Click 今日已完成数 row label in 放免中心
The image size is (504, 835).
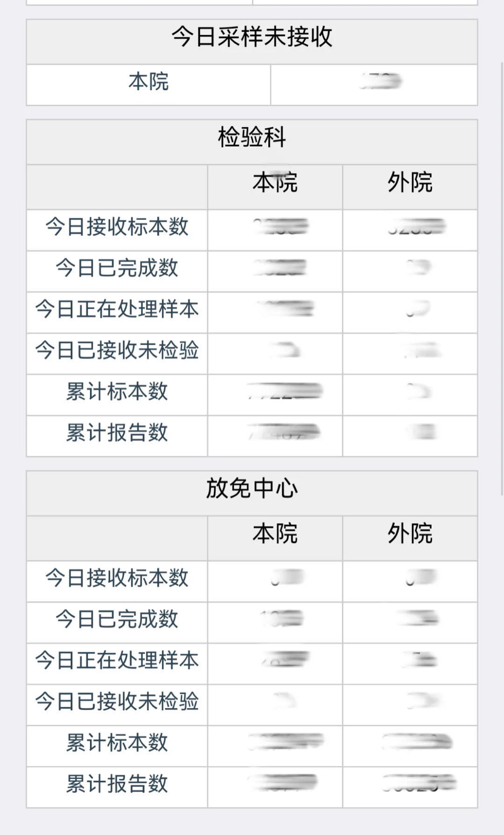coord(117,619)
